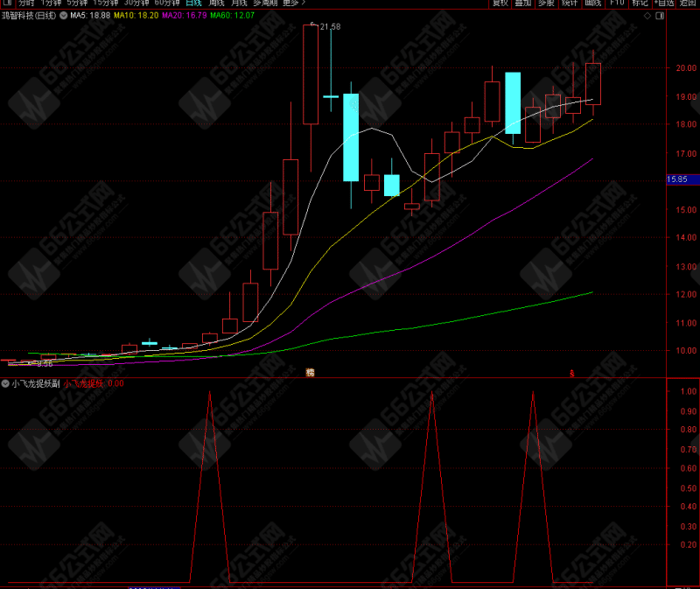Open the 月线 monthly chart tab
The image size is (700, 589).
(x=239, y=3)
